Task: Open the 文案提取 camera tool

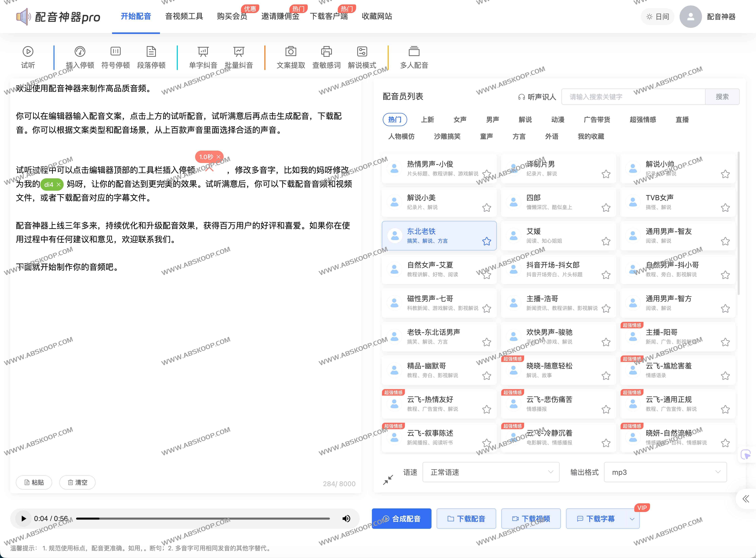Action: (291, 52)
